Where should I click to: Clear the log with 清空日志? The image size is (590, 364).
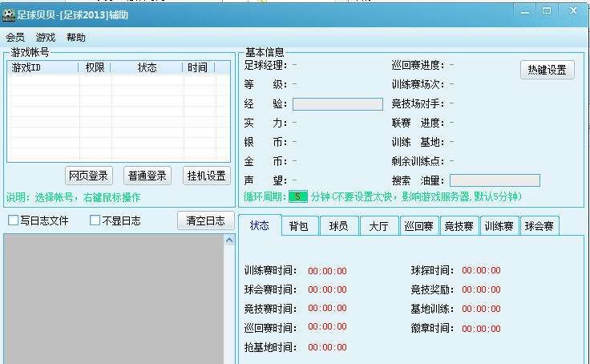coord(205,220)
